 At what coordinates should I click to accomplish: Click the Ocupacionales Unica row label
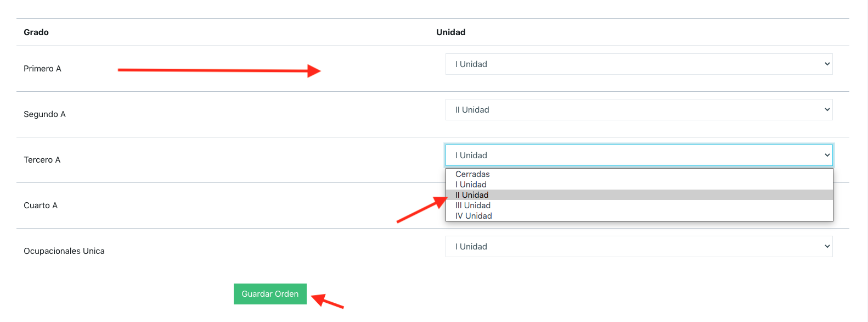[64, 251]
